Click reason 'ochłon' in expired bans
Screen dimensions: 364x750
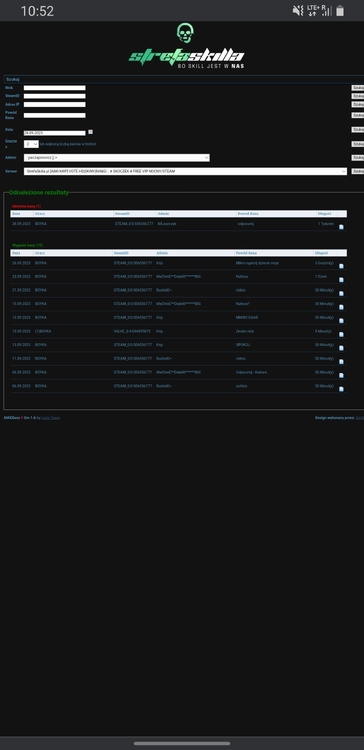coord(242,386)
